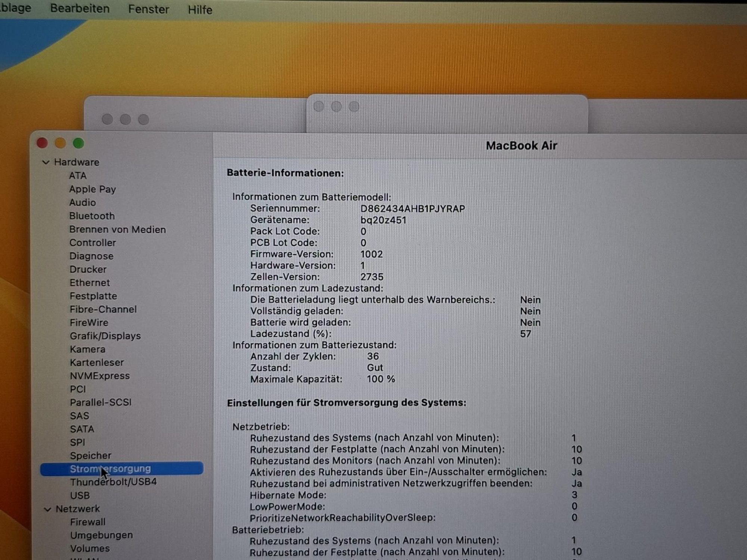
Task: Open the Kamera hardware entry
Action: click(x=88, y=349)
